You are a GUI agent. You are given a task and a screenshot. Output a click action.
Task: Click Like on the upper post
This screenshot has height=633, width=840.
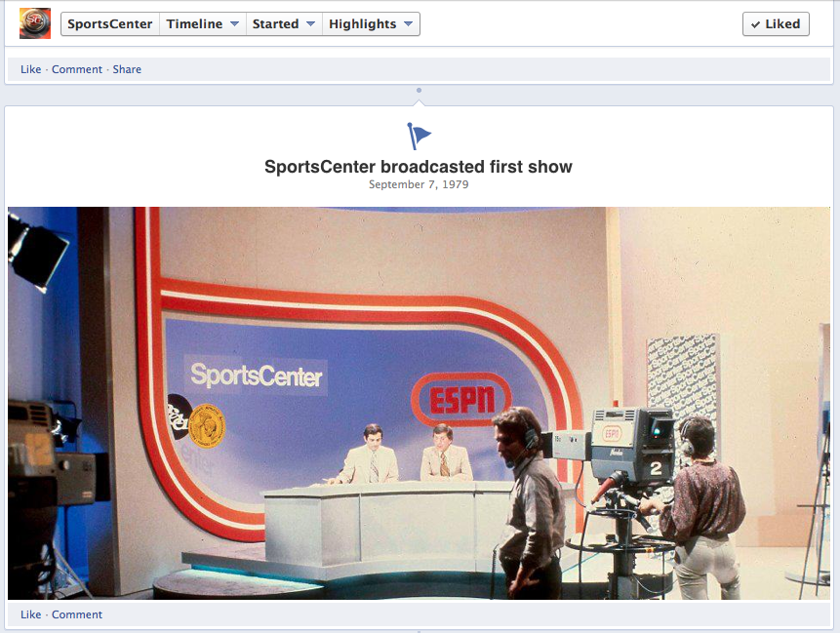tap(30, 69)
